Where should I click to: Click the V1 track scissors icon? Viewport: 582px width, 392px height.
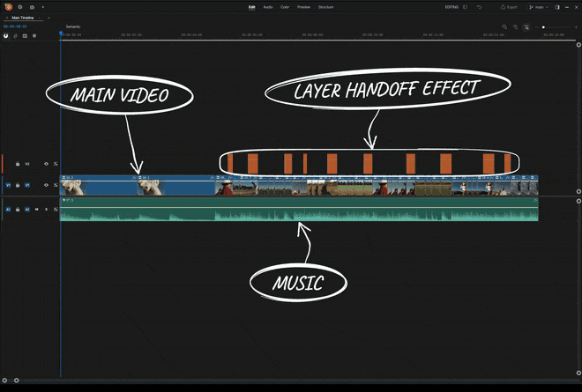point(56,185)
